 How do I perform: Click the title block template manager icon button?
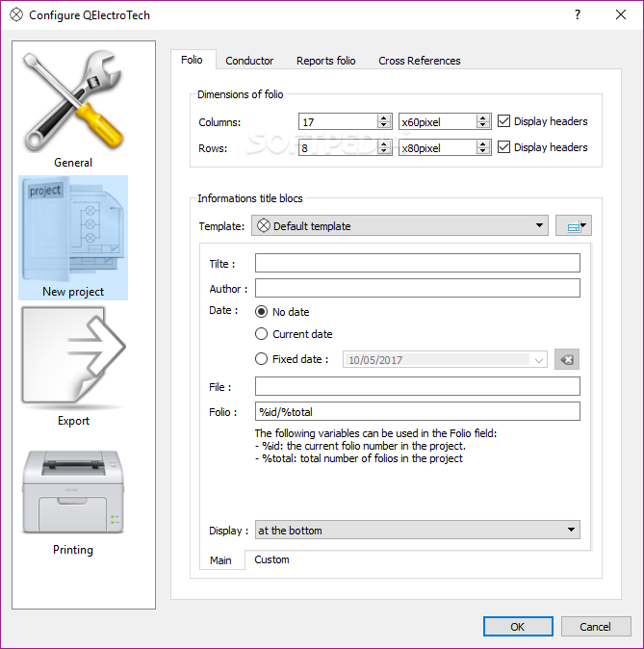[x=573, y=225]
